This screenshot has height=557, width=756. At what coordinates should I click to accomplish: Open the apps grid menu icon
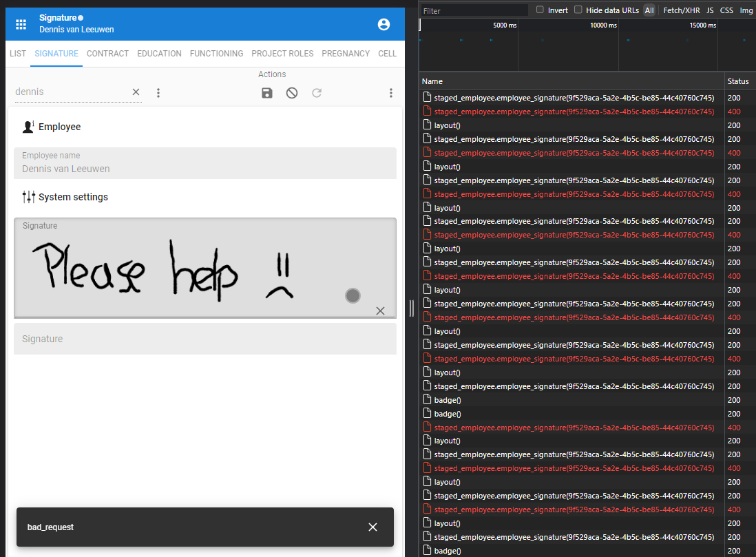coord(21,24)
